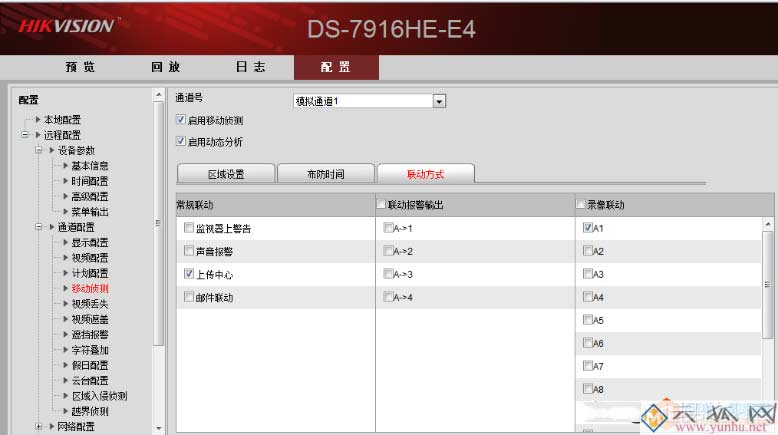
Task: Check recording channel A3
Action: point(587,273)
